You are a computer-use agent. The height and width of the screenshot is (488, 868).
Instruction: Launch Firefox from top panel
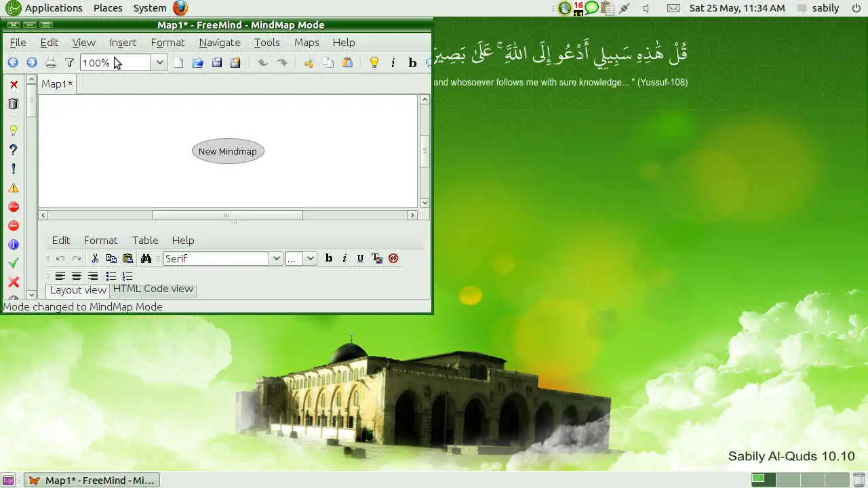point(180,8)
